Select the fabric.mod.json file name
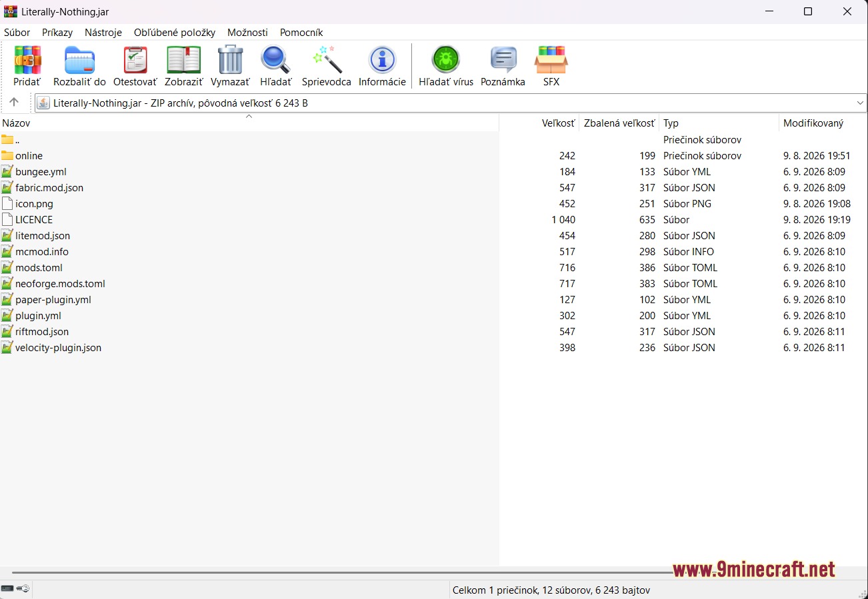 pos(49,188)
